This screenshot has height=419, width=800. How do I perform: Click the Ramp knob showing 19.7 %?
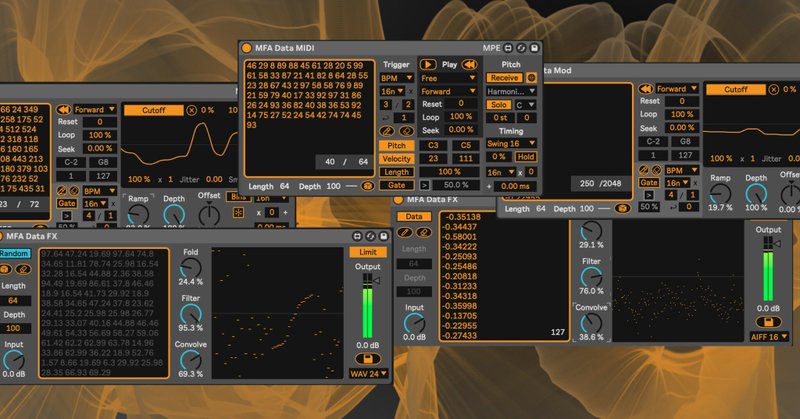pyautogui.click(x=720, y=193)
